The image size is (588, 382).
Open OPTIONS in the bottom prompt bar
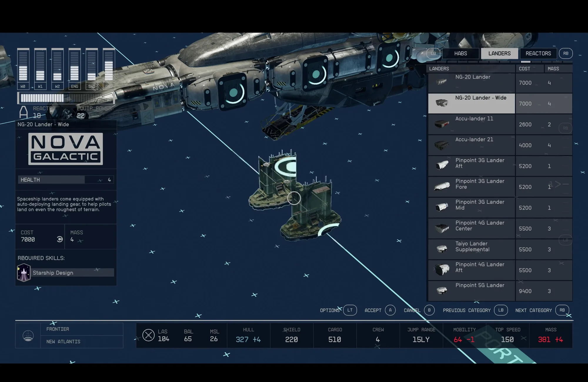click(x=330, y=310)
